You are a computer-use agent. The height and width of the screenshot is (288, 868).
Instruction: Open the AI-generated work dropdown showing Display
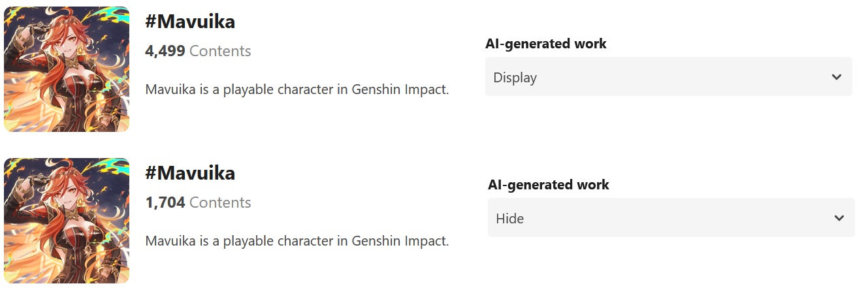coord(668,77)
